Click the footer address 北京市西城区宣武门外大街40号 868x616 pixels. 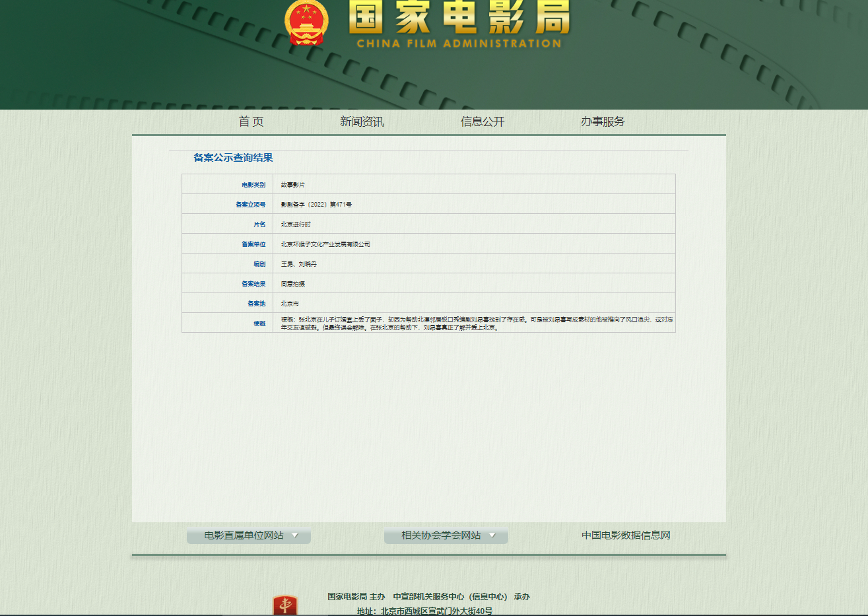[x=437, y=611]
